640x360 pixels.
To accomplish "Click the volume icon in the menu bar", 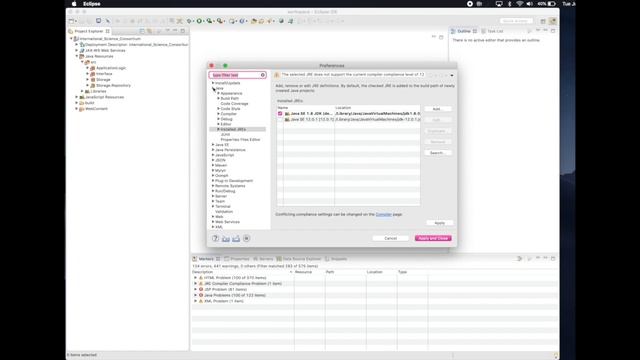I will point(529,4).
